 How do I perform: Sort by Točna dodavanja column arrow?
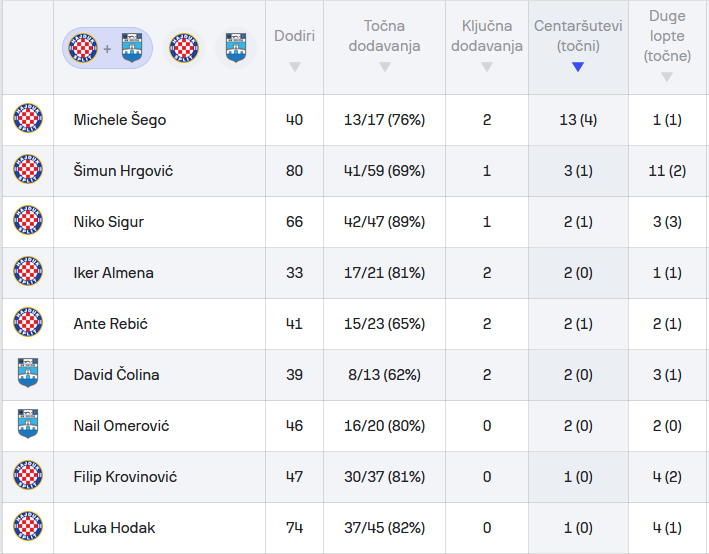384,67
